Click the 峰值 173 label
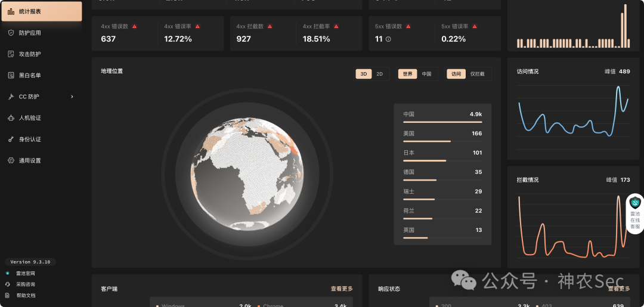 click(x=618, y=180)
